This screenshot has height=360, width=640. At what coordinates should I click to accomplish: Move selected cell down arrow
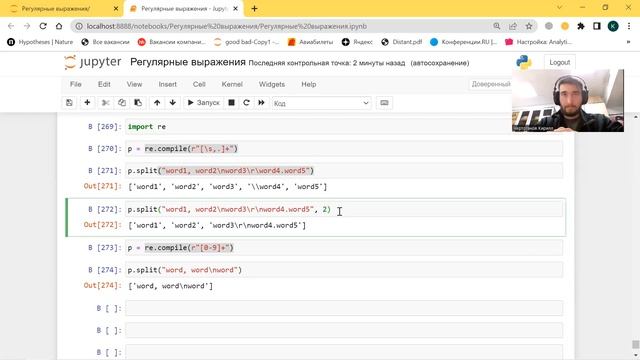[173, 103]
